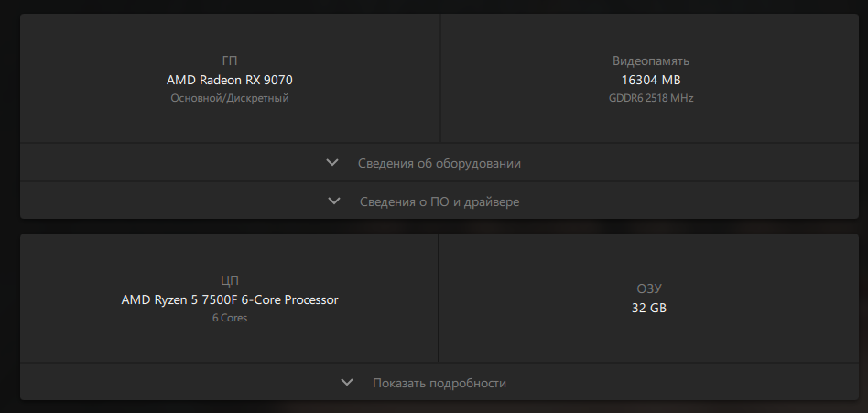This screenshot has height=413, width=868.
Task: Select the 16304 MB video memory value
Action: coord(651,80)
